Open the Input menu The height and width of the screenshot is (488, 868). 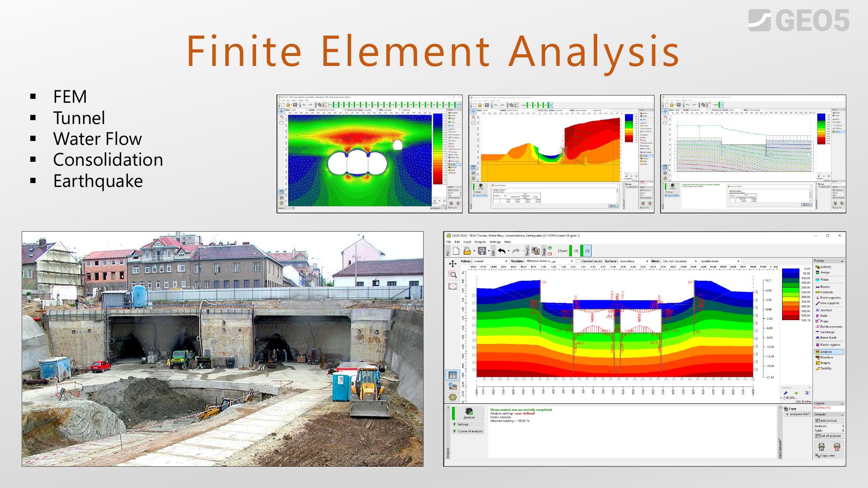(467, 242)
